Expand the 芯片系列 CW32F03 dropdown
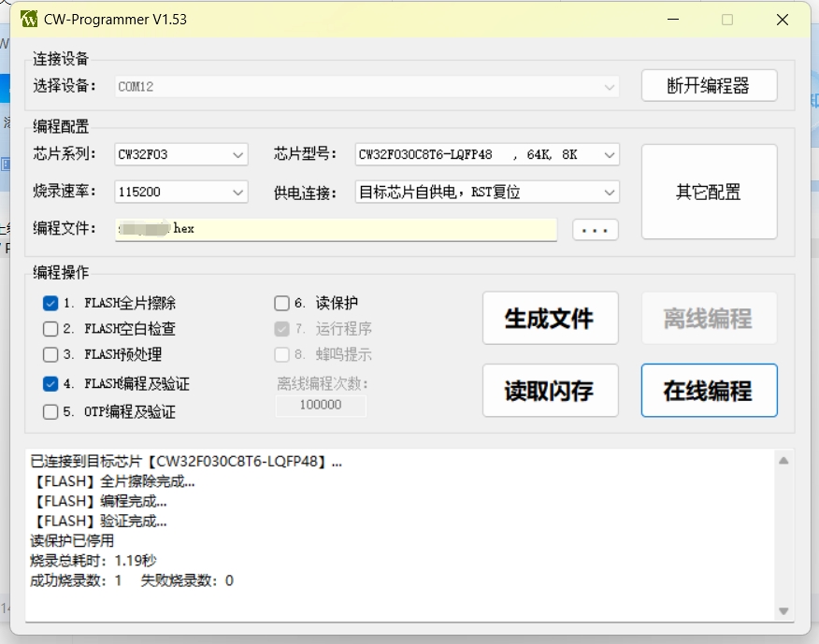 tap(180, 154)
